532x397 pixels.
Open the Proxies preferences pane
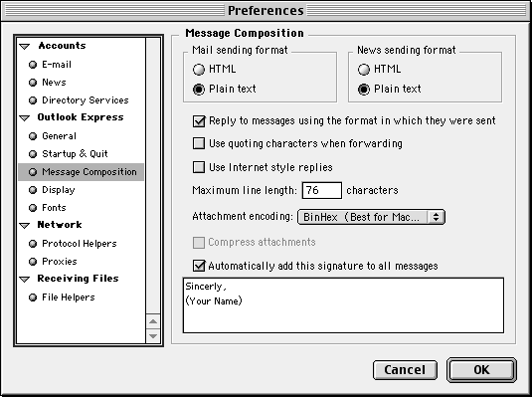tap(60, 262)
